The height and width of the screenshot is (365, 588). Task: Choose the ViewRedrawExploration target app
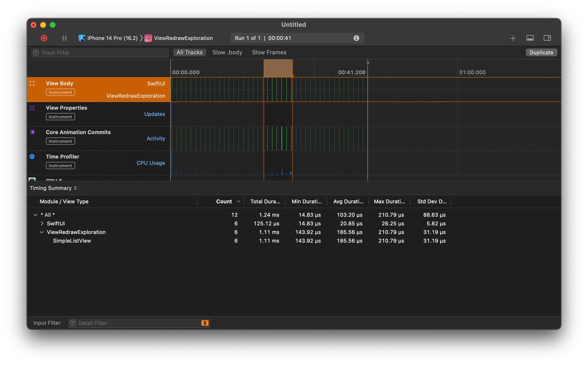(x=179, y=38)
